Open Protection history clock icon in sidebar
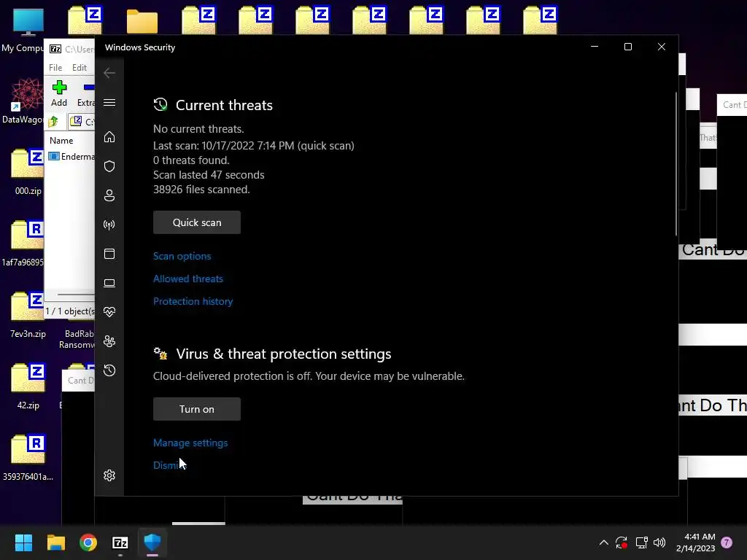Screen dimensions: 747x560 pyautogui.click(x=109, y=370)
